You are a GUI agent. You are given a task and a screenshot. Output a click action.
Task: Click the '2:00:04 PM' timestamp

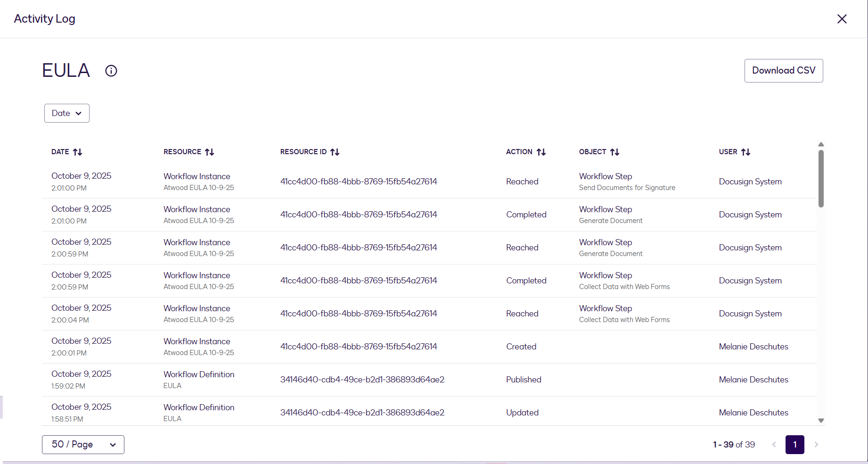[70, 320]
